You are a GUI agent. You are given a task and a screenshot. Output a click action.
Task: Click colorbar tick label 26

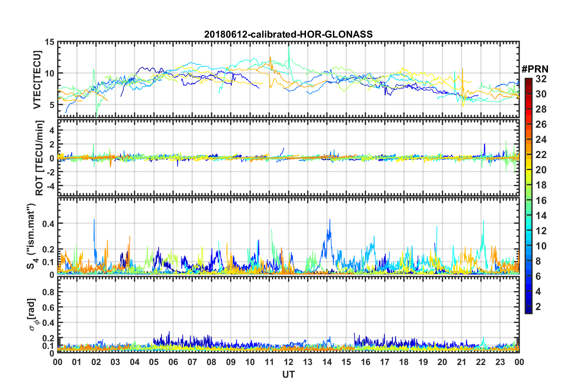541,124
